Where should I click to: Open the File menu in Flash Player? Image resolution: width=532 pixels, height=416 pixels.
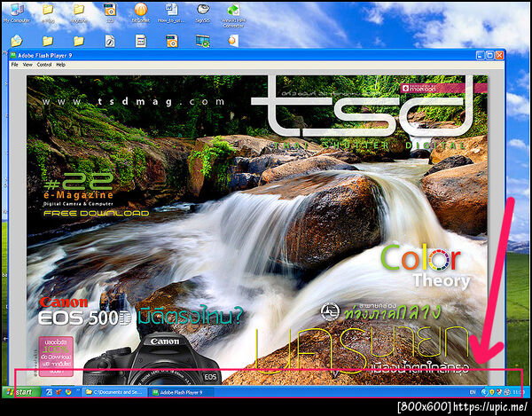point(14,65)
